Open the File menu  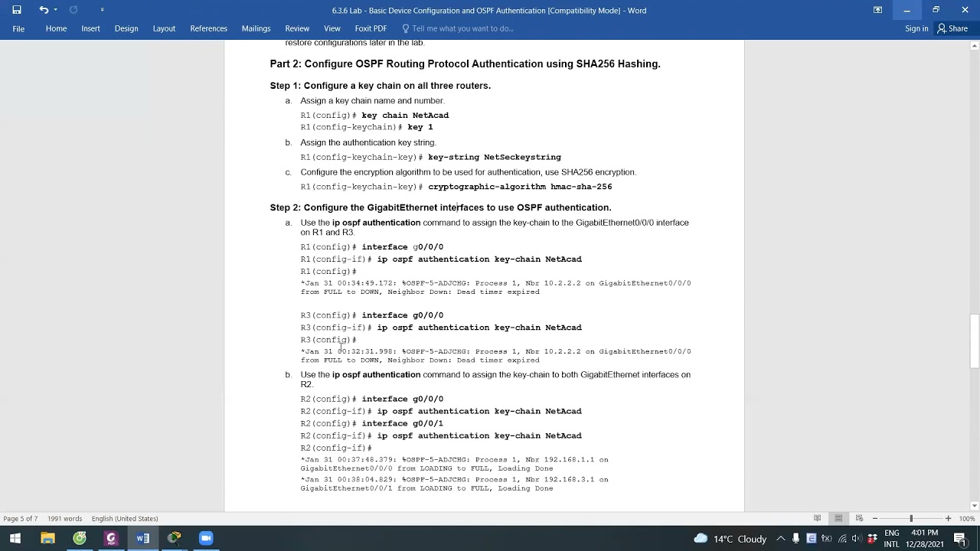pyautogui.click(x=18, y=28)
